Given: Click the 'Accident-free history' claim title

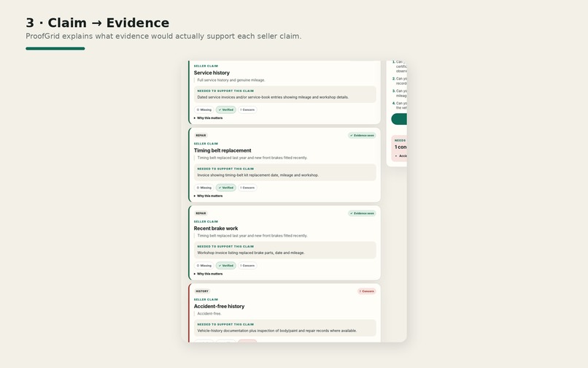Looking at the screenshot, I should (x=219, y=307).
